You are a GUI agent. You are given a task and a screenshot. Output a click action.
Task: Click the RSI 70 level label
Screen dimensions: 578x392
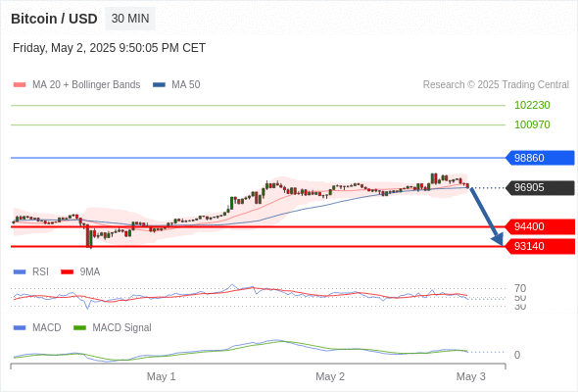(520, 288)
